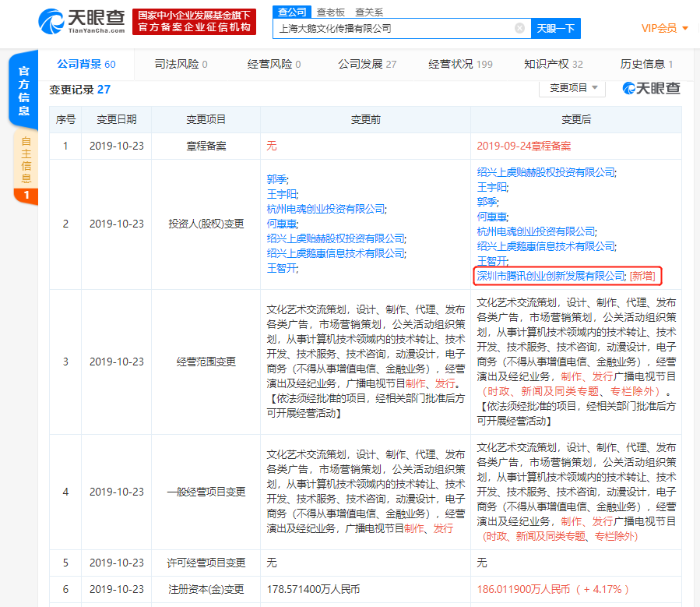Click the 变更记录 27 heading
Image resolution: width=700 pixels, height=607 pixels.
(79, 90)
